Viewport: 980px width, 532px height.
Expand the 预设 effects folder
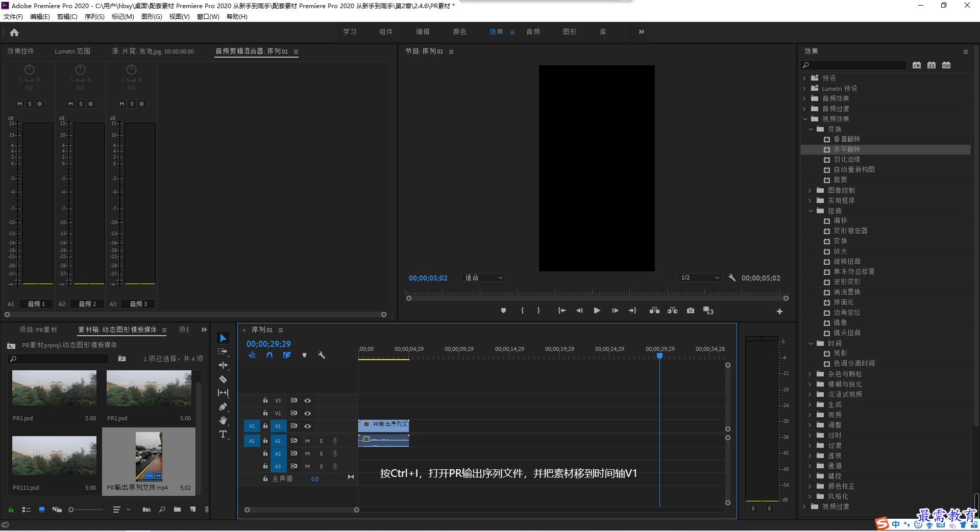(x=804, y=78)
